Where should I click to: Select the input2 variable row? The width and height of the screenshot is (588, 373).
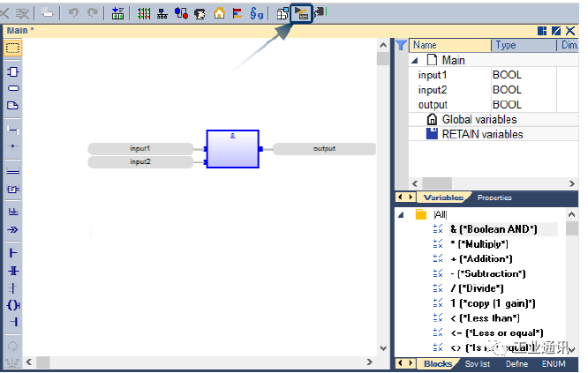tap(494, 90)
